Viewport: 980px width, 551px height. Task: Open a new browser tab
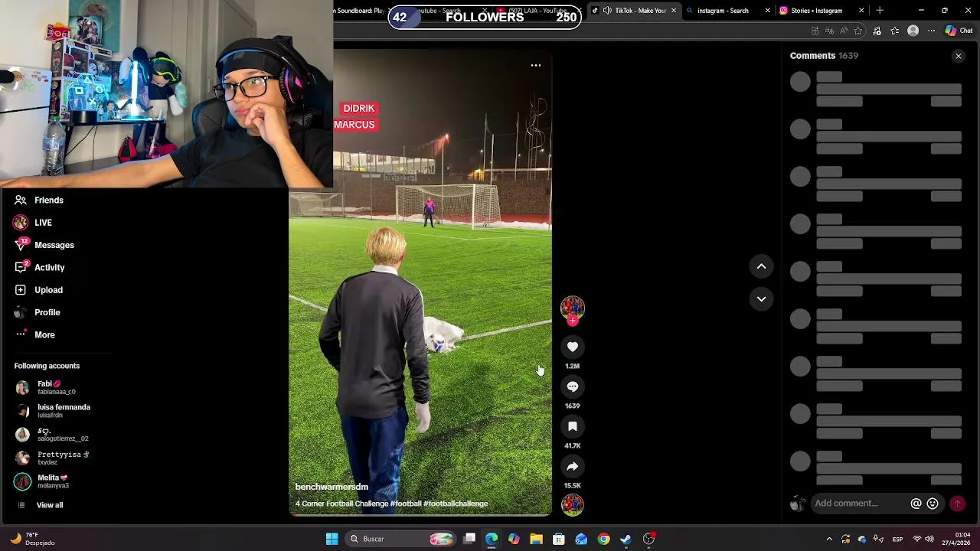click(880, 11)
